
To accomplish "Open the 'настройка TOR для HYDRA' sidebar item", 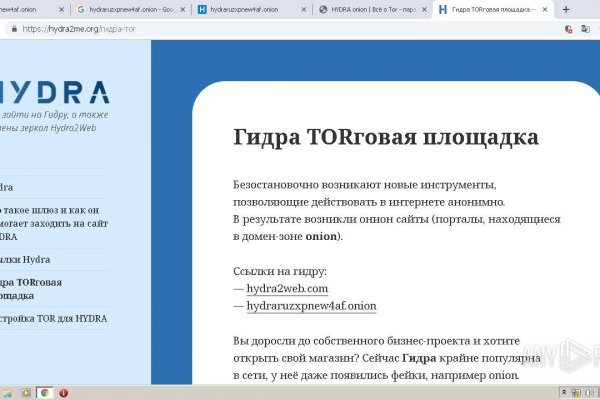I will [x=54, y=318].
